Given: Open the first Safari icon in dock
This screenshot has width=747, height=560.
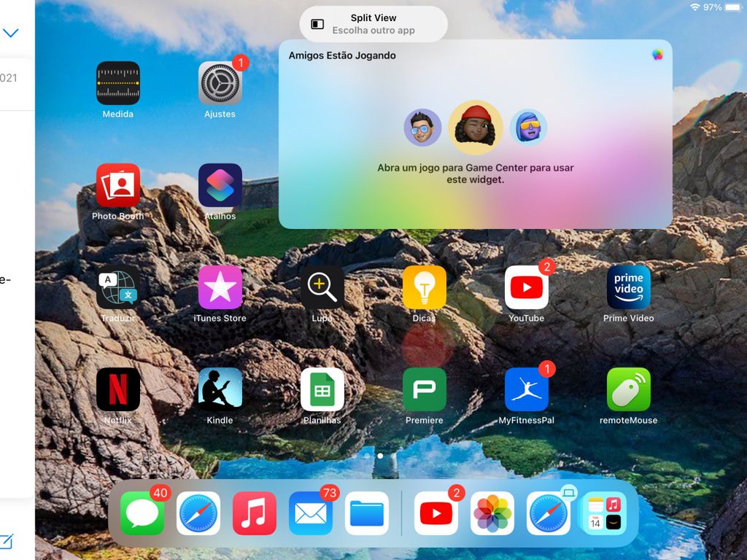Looking at the screenshot, I should [198, 513].
